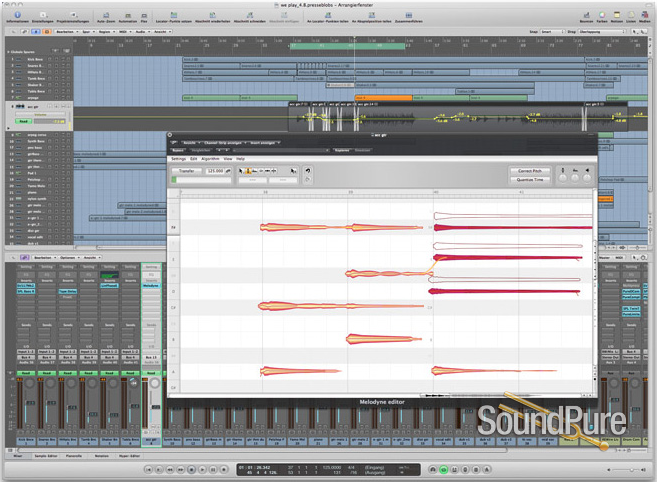
Task: Switch to the Sample Editor tab
Action: click(x=46, y=456)
